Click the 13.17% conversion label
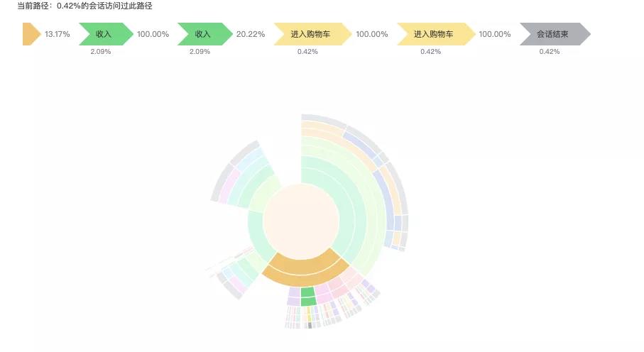 click(x=57, y=34)
